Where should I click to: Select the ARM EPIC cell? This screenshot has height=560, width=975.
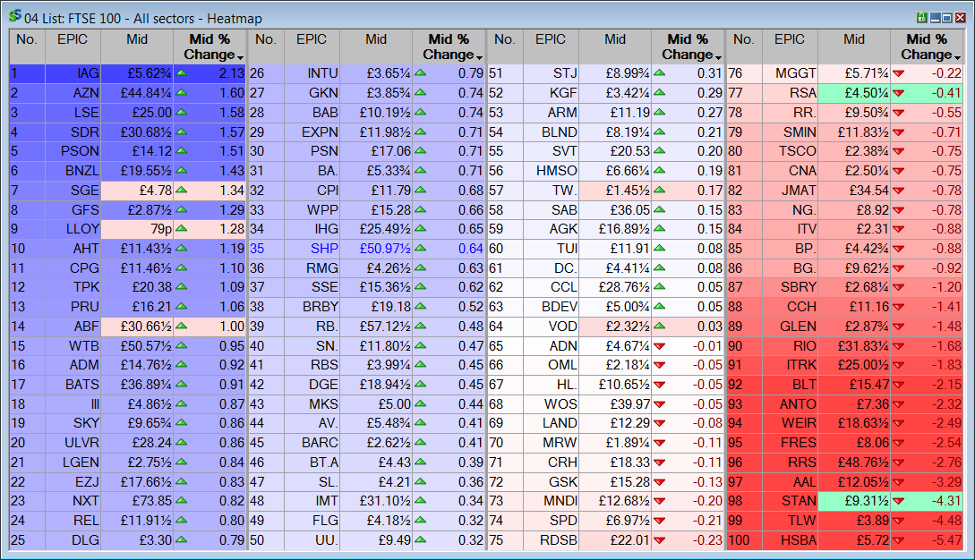tap(551, 113)
